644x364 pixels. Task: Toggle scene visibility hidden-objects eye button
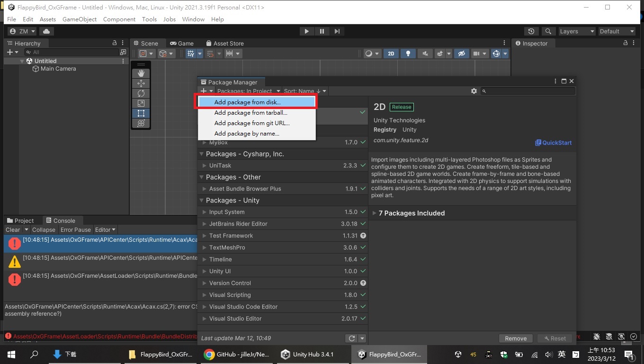click(462, 54)
